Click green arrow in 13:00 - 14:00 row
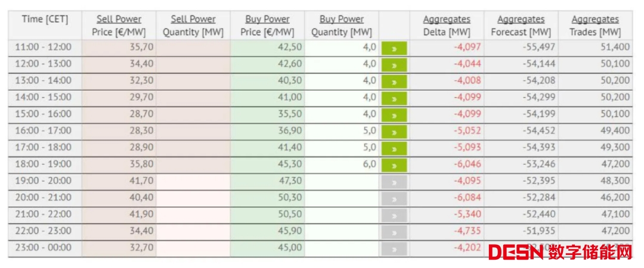644x268 pixels. pos(394,82)
